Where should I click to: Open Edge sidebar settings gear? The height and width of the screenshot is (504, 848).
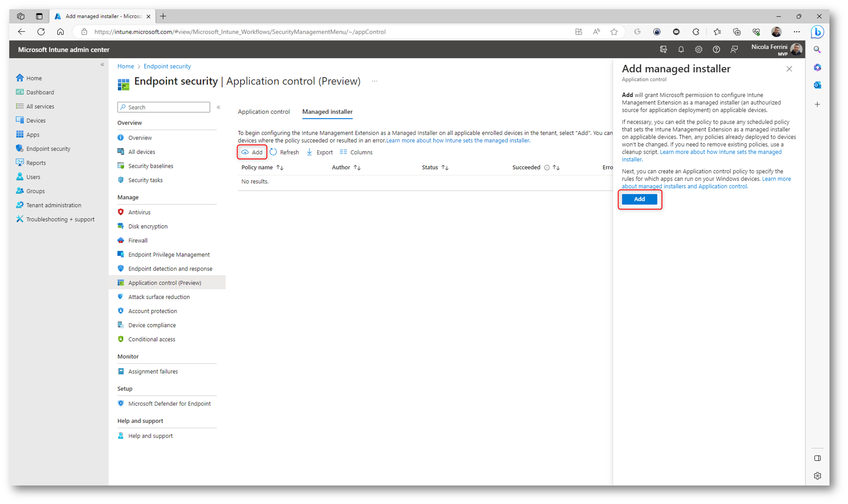click(817, 476)
